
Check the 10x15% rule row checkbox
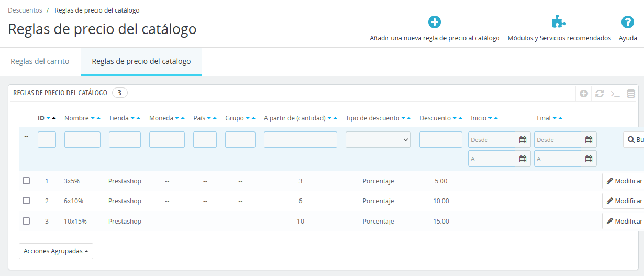coord(26,221)
